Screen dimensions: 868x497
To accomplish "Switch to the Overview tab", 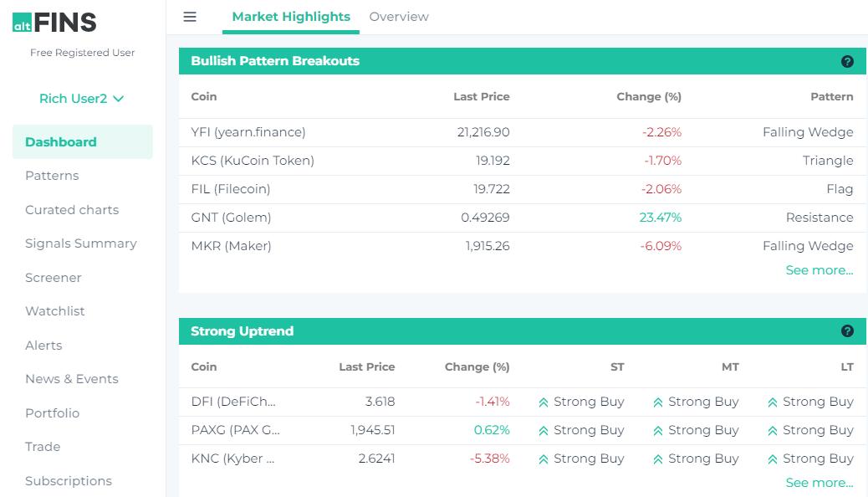I will click(x=399, y=17).
